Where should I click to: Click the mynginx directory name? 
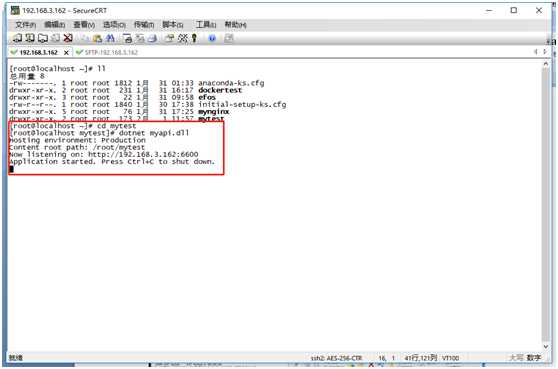tap(214, 111)
